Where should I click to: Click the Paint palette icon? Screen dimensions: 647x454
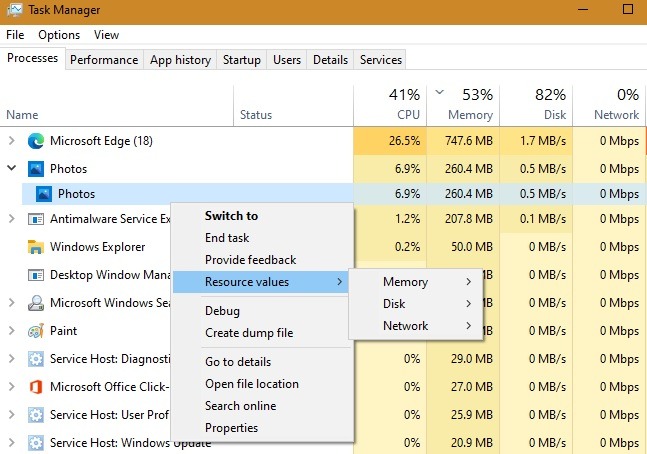click(x=36, y=331)
